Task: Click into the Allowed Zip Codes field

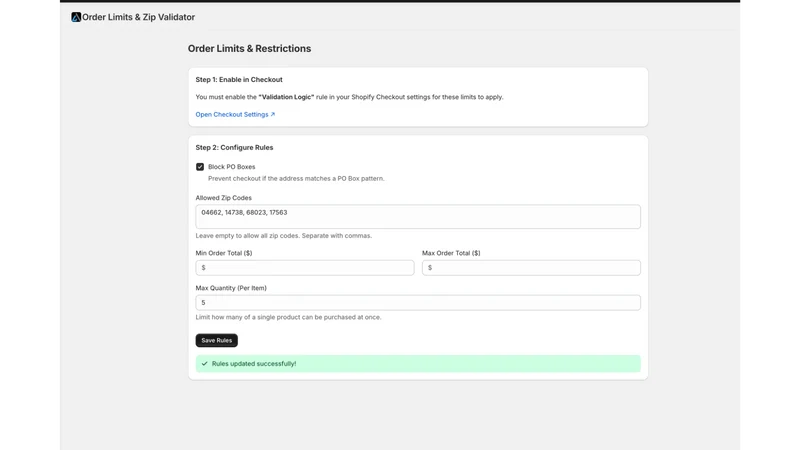Action: (x=418, y=217)
